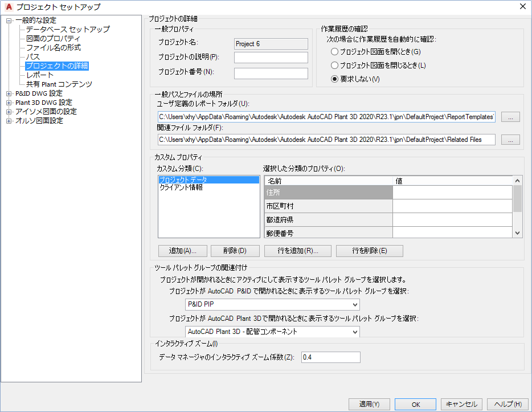Screen dimensions: 532x412
Task: Select the 郵便番号 property row
Action: click(329, 232)
